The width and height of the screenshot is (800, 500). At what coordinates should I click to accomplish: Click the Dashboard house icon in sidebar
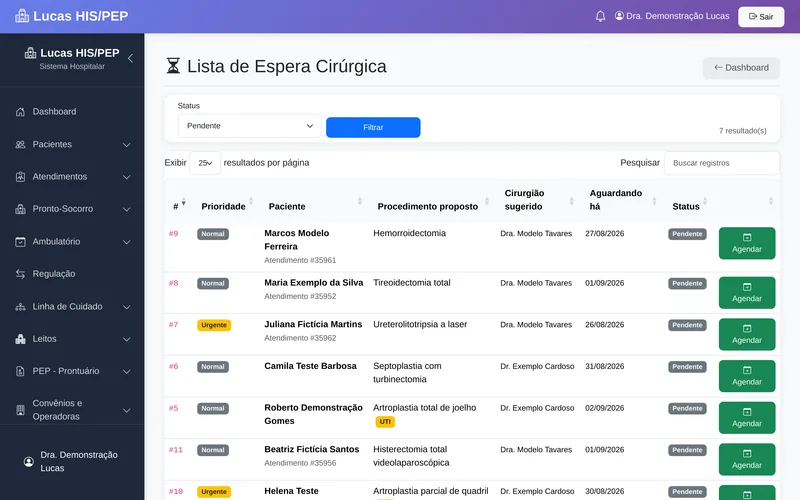[x=20, y=112]
